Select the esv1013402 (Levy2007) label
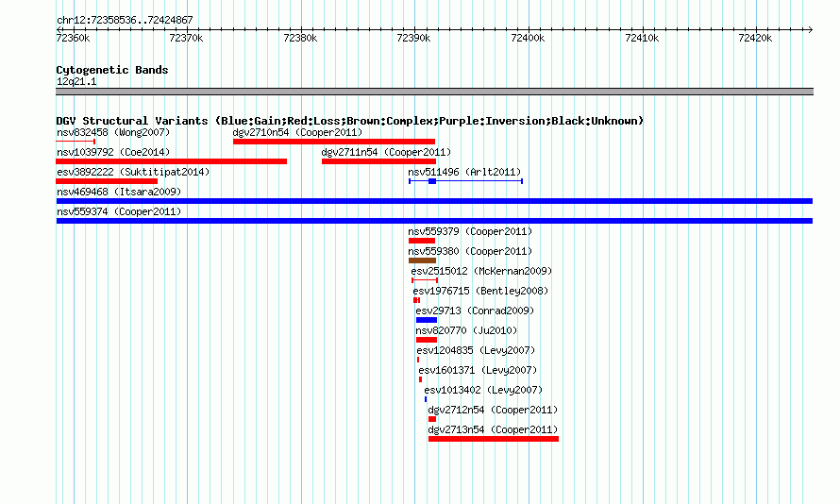The height and width of the screenshot is (504, 840). point(483,390)
